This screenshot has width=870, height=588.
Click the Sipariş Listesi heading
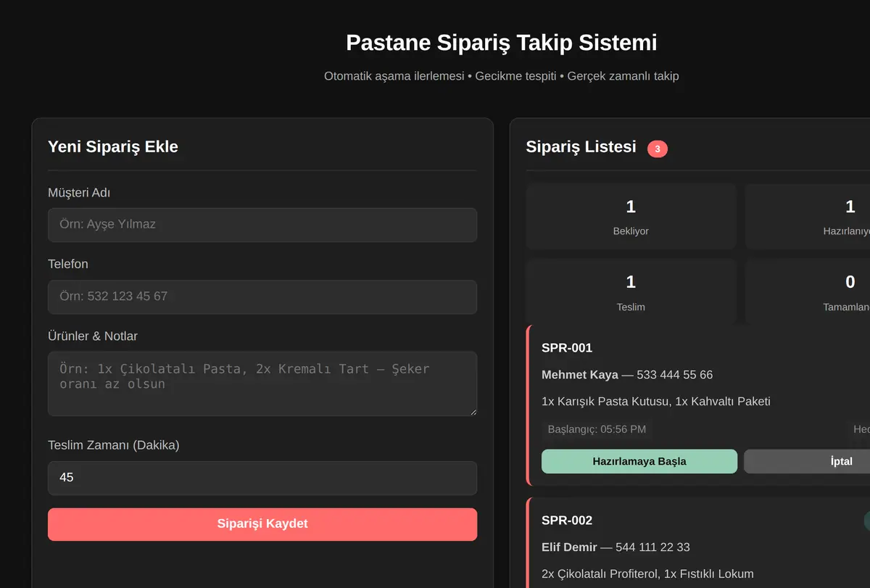581,146
